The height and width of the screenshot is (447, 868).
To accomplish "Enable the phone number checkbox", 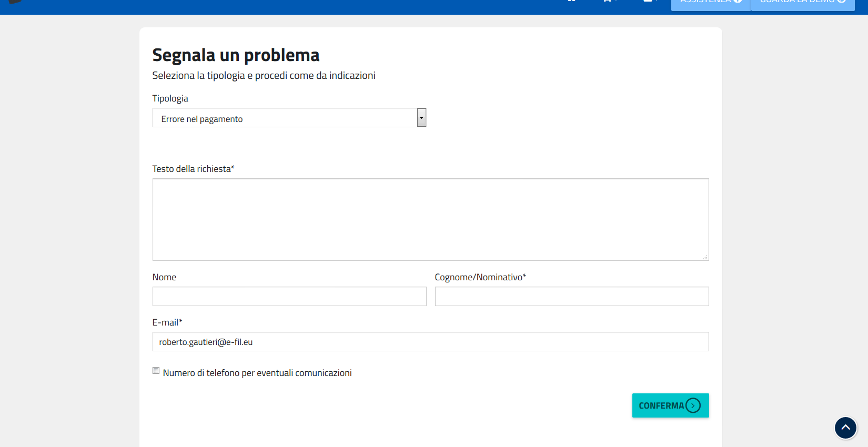I will click(x=156, y=371).
